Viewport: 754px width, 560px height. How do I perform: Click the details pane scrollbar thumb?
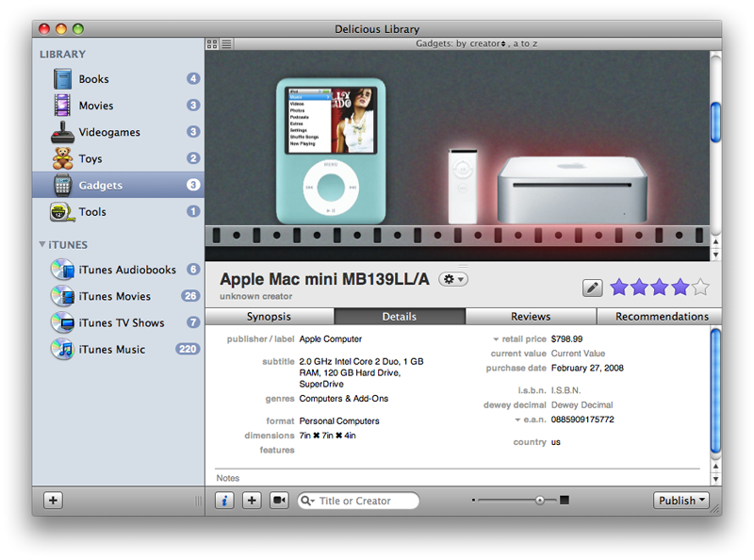(715, 390)
